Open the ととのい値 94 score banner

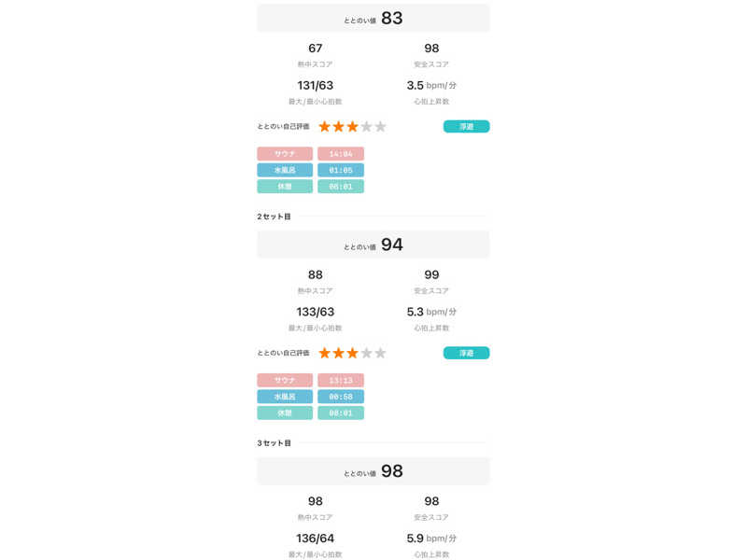[373, 245]
